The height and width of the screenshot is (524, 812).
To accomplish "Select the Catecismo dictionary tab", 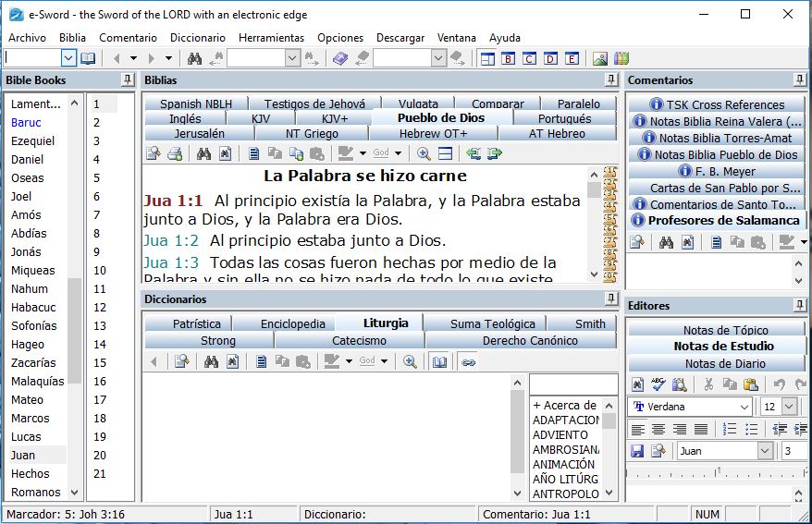I will [359, 340].
